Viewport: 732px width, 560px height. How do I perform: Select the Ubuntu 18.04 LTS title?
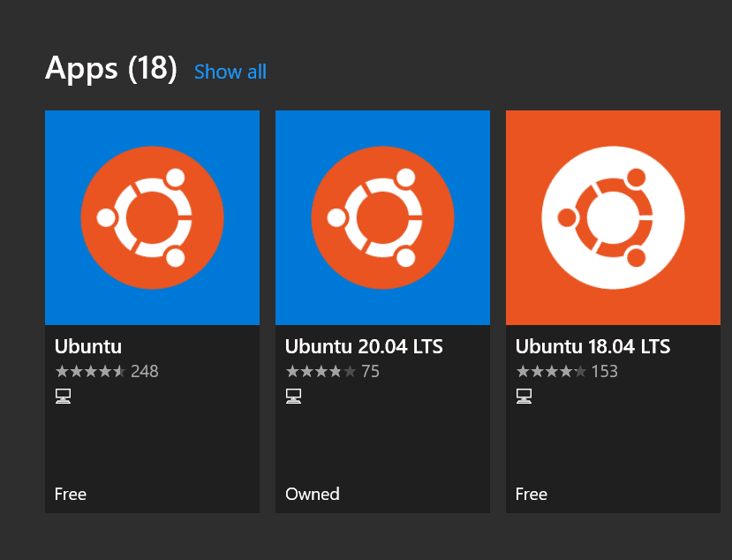[x=593, y=346]
